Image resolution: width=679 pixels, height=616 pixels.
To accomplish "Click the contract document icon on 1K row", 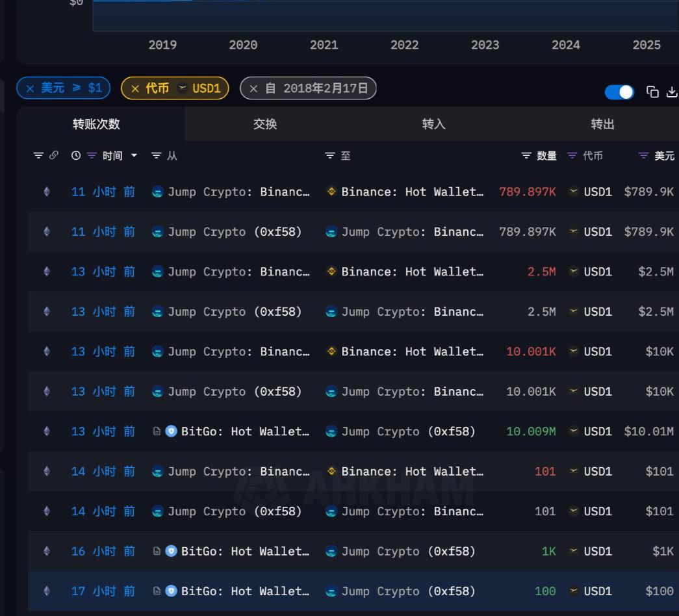I will click(157, 551).
